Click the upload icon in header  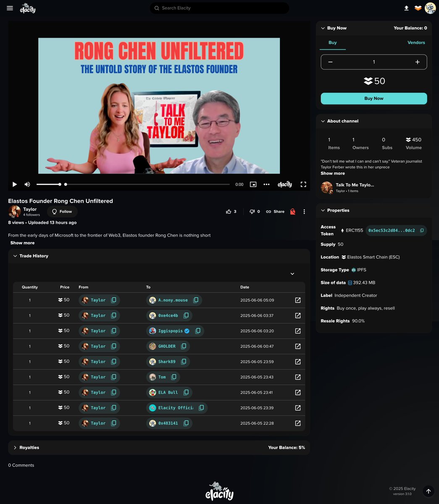tap(406, 8)
